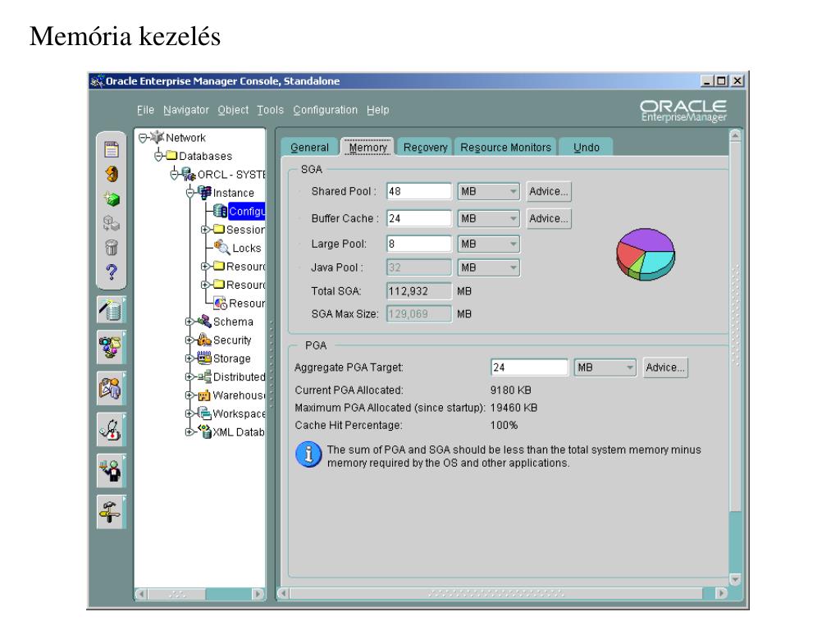Image resolution: width=840 pixels, height=630 pixels.
Task: Expand the Storage tree node
Action: pyautogui.click(x=189, y=358)
